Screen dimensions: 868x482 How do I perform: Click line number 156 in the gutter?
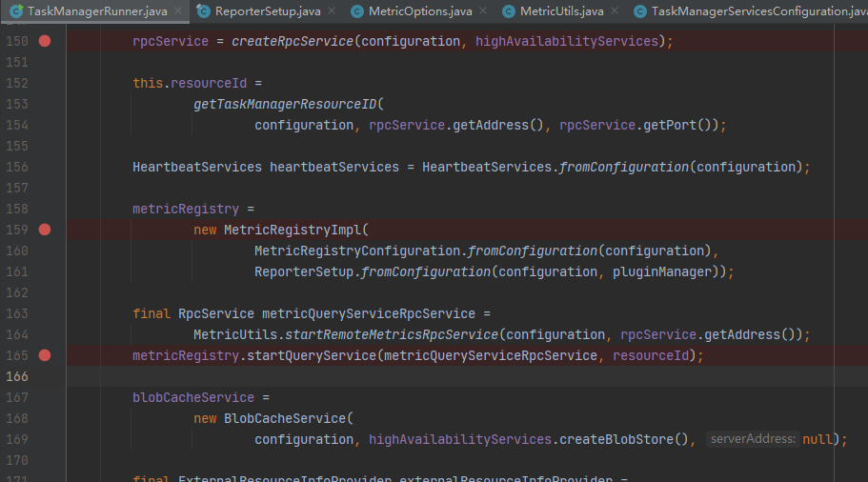coord(16,167)
